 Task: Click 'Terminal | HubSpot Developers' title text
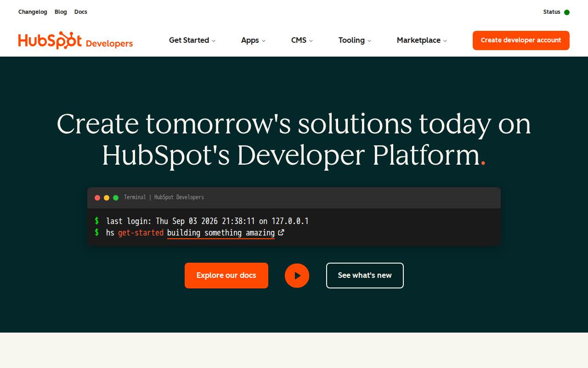point(164,197)
